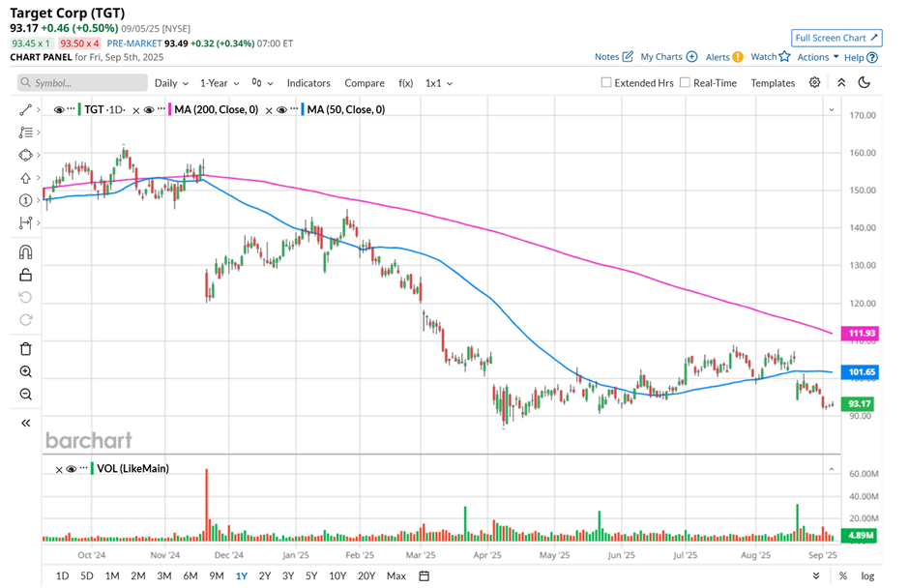Click the VOL green color marker

click(92, 468)
